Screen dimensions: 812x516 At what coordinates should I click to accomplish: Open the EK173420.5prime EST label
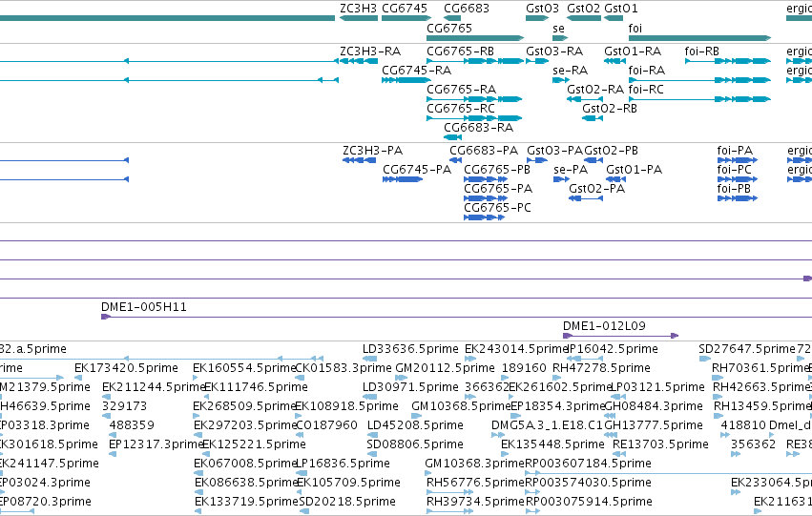pos(126,368)
